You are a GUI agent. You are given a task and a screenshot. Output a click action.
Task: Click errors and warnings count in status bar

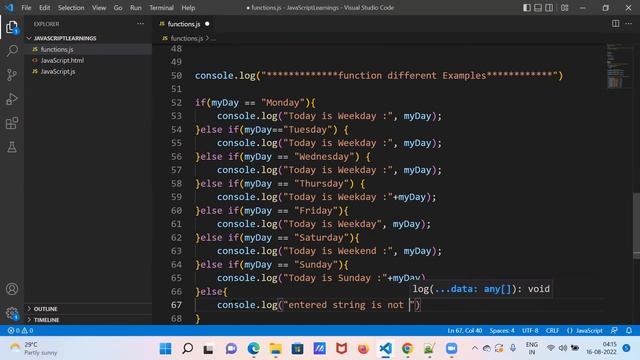pyautogui.click(x=20, y=331)
